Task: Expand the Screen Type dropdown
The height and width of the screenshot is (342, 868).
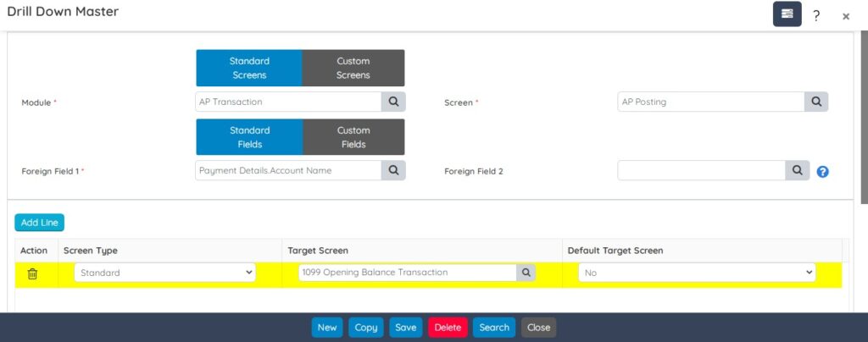Action: point(164,273)
